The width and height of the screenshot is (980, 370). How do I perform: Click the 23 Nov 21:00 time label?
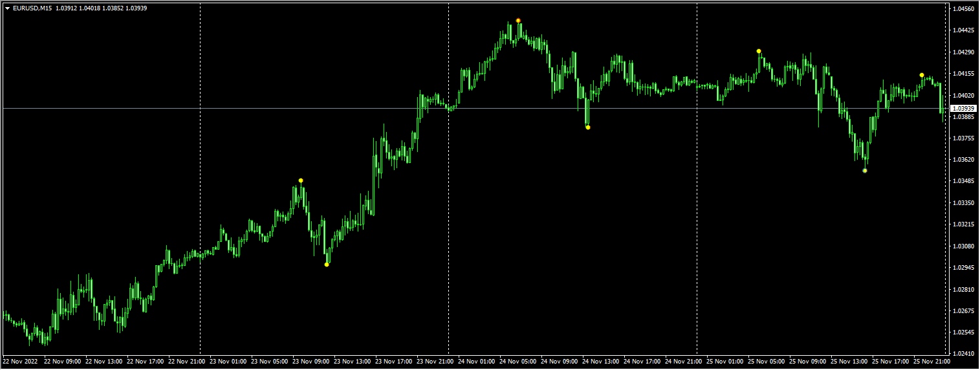[435, 362]
